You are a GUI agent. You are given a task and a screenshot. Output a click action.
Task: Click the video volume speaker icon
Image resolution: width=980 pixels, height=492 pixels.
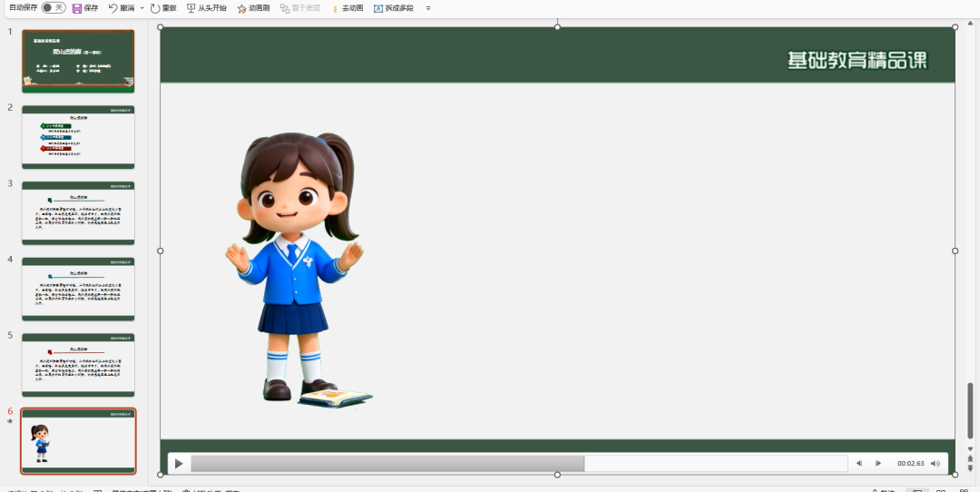936,464
